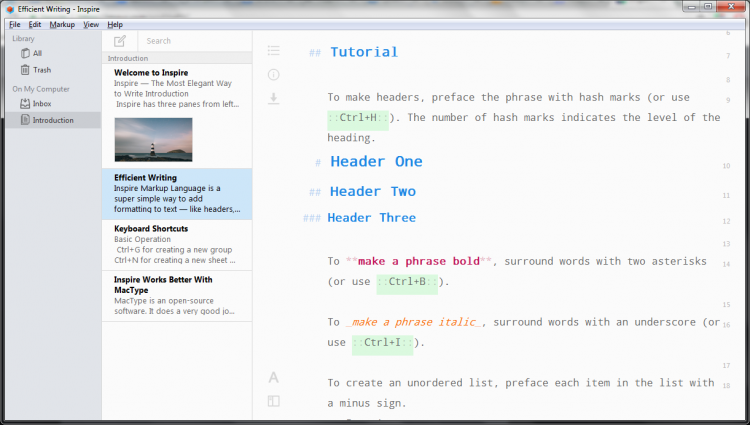Select the Efficient Writing sheet
750x425 pixels.
coord(177,194)
